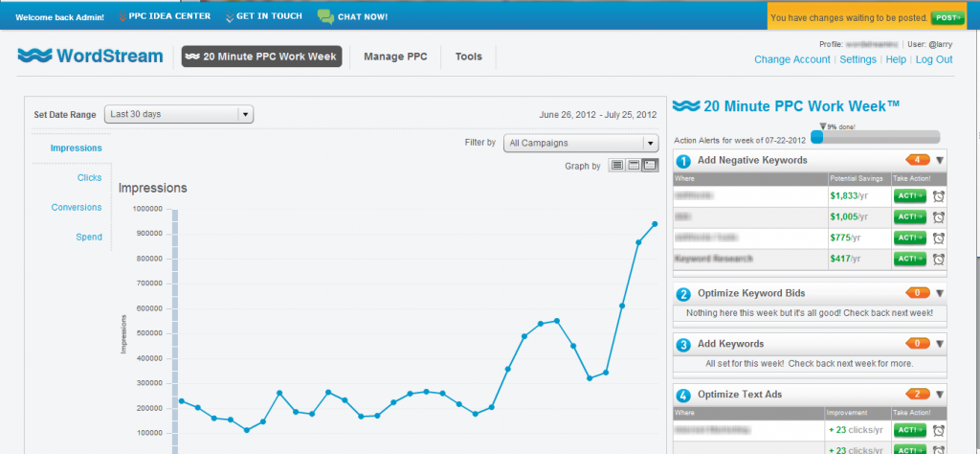Collapse the Add Negative Keywords section
Image resolution: width=980 pixels, height=454 pixels.
pyautogui.click(x=940, y=161)
